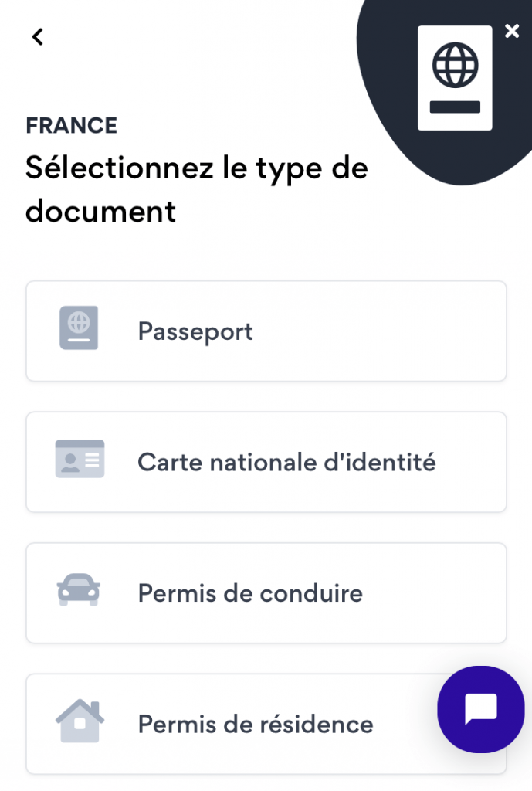The height and width of the screenshot is (791, 532).
Task: Click the house icon for residence permit
Action: click(x=80, y=721)
